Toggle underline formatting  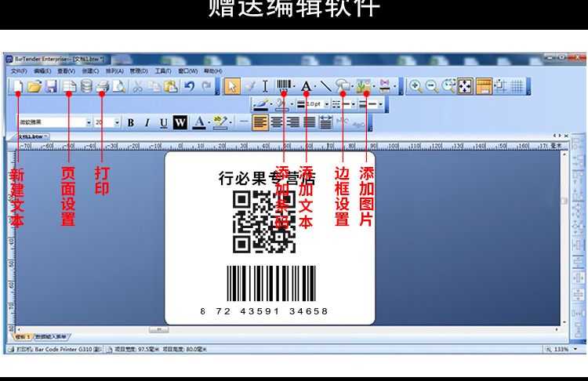click(164, 122)
